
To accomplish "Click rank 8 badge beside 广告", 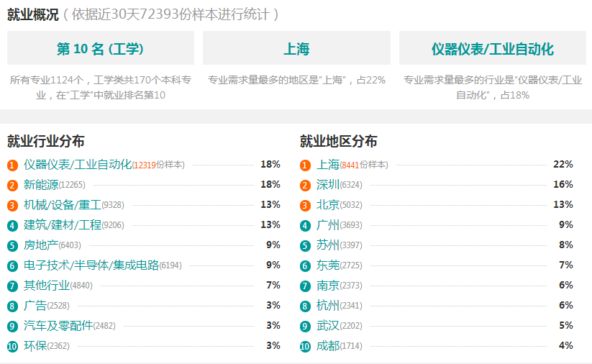I will [12, 306].
